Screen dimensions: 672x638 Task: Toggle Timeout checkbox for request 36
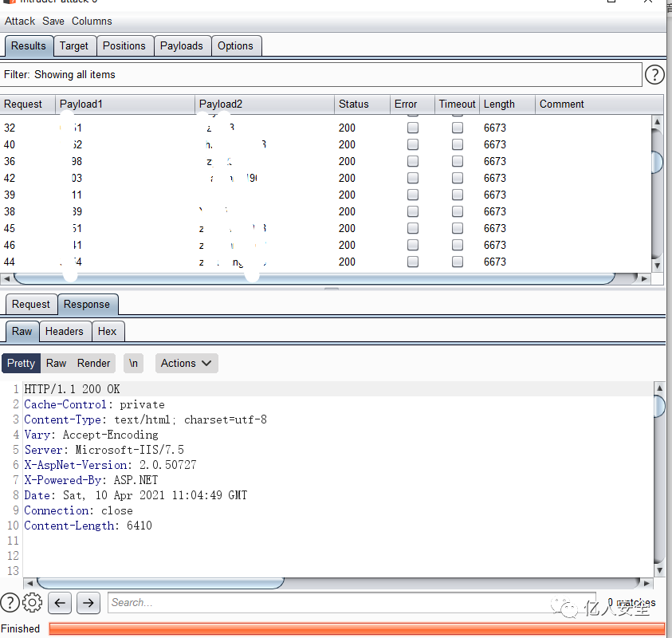click(x=458, y=161)
